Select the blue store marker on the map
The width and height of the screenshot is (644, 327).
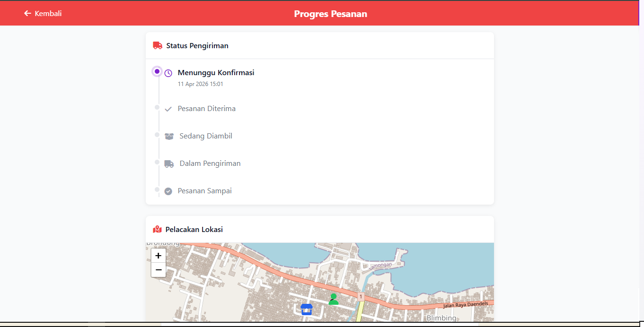307,310
